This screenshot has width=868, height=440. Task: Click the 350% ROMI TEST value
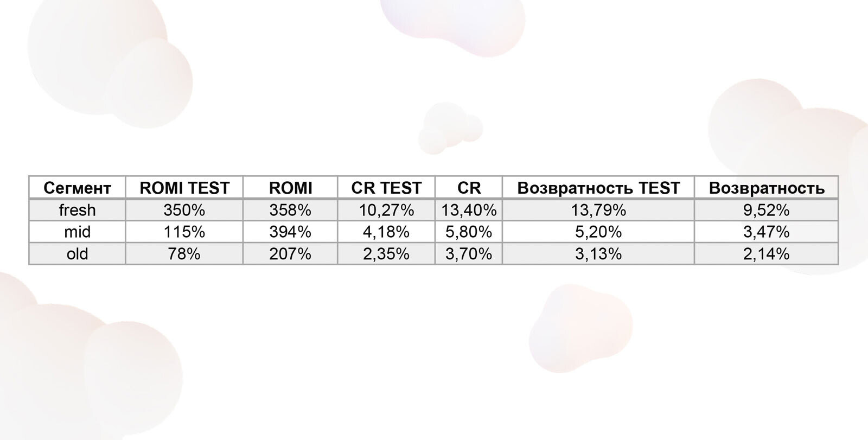pos(184,210)
